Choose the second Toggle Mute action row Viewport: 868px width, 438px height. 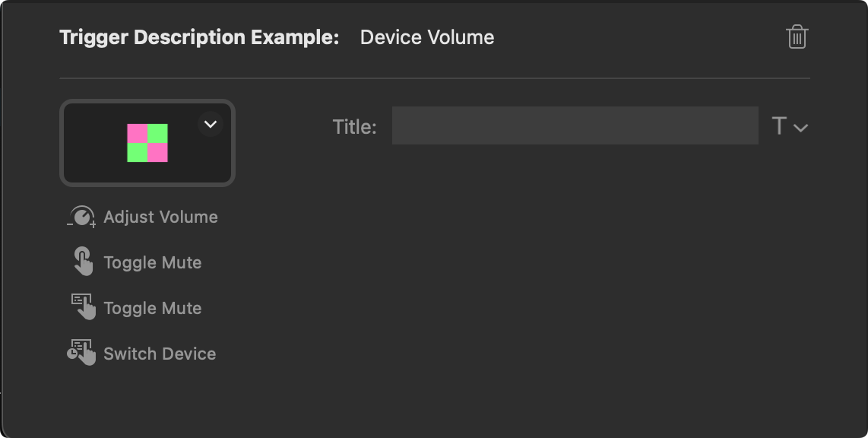coord(152,307)
